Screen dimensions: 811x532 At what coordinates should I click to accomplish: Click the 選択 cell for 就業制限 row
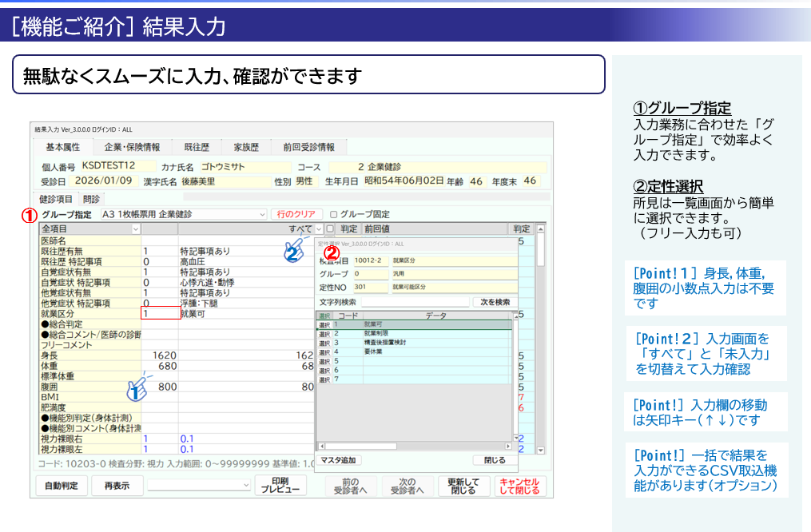tap(324, 334)
